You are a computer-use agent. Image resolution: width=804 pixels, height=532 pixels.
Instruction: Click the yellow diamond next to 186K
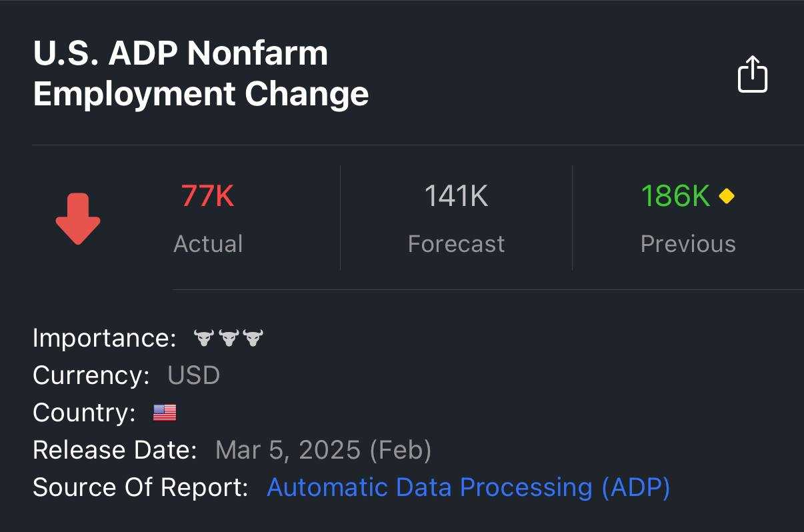pos(727,196)
